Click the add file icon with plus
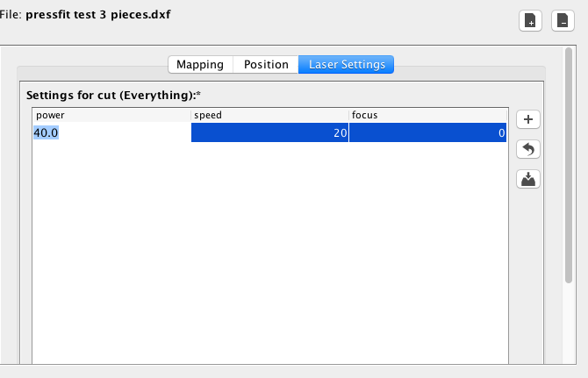588x378 pixels. tap(530, 21)
